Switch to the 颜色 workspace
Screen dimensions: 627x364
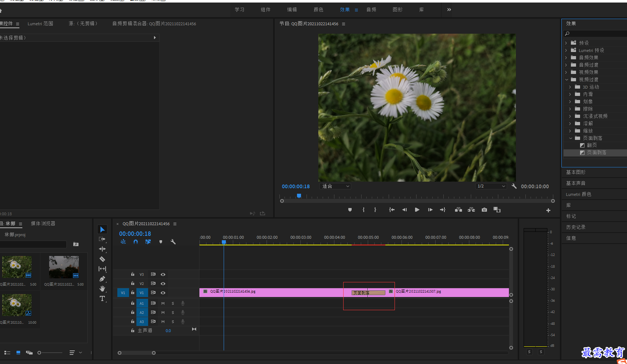[318, 10]
